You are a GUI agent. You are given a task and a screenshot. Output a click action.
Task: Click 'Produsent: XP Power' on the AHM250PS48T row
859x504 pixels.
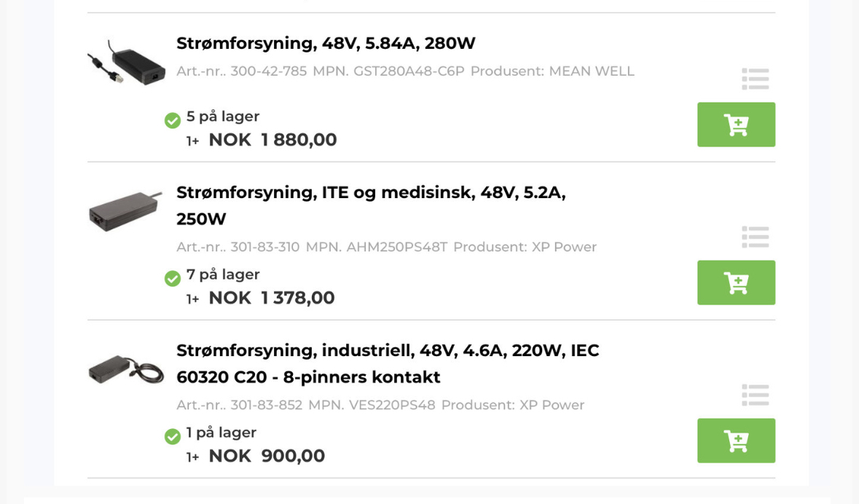click(x=525, y=247)
